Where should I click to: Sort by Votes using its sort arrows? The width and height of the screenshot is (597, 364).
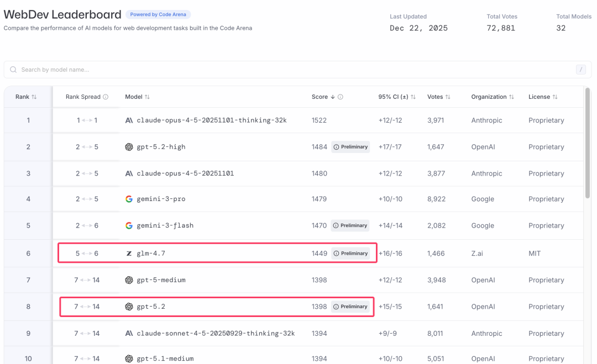pos(448,97)
